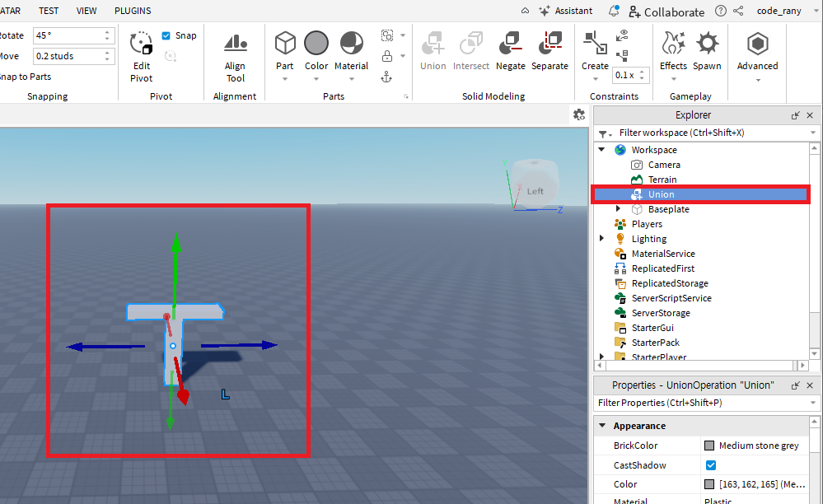Toggle Show Welds constraint visibility icon
The width and height of the screenshot is (823, 504).
tap(622, 35)
